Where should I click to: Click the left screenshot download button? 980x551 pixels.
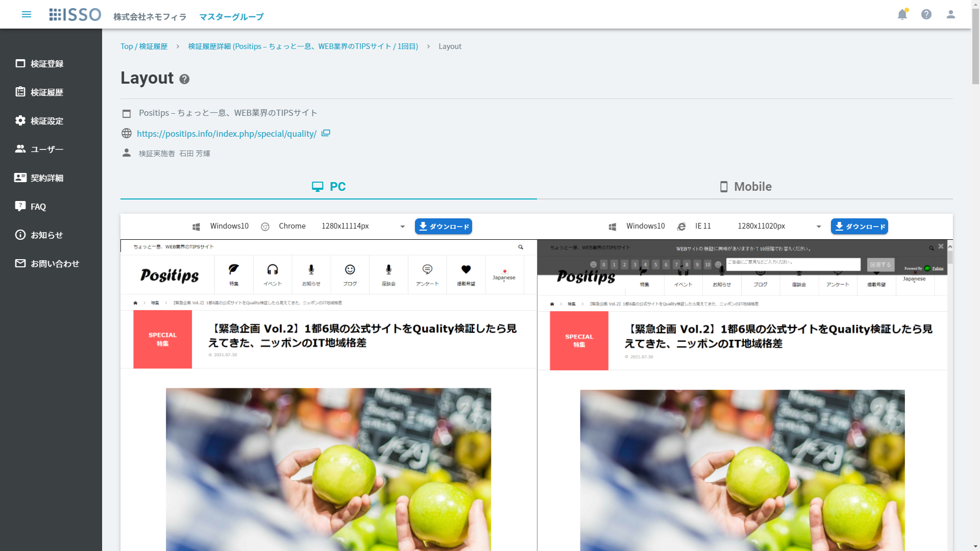pos(444,226)
